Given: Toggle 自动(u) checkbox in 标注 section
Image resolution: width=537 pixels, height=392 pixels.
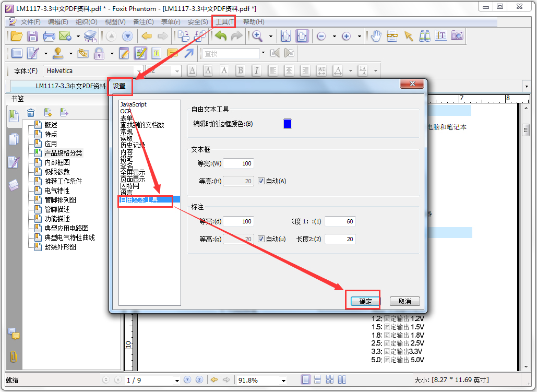Looking at the screenshot, I should (261, 239).
